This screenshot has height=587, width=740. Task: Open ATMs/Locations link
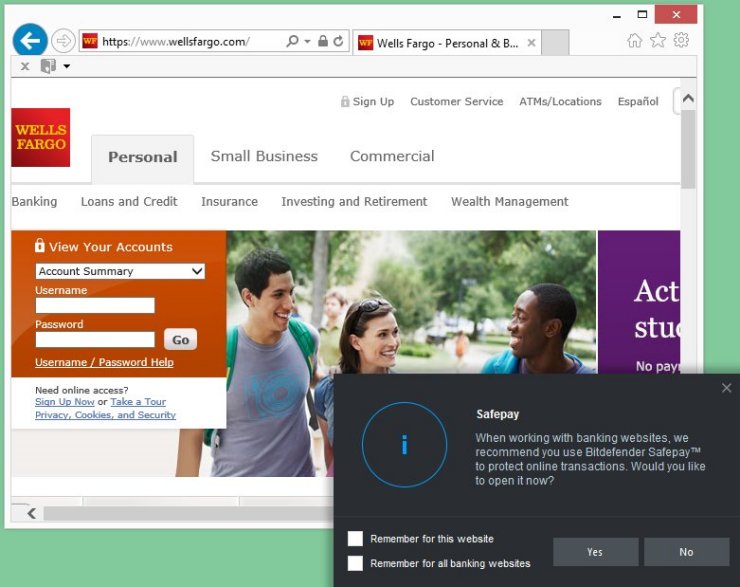(x=560, y=101)
